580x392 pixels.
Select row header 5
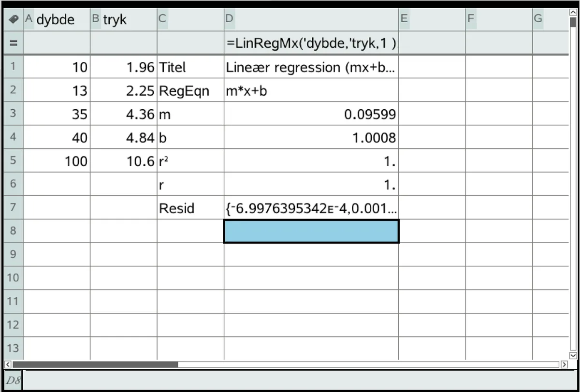tap(13, 161)
